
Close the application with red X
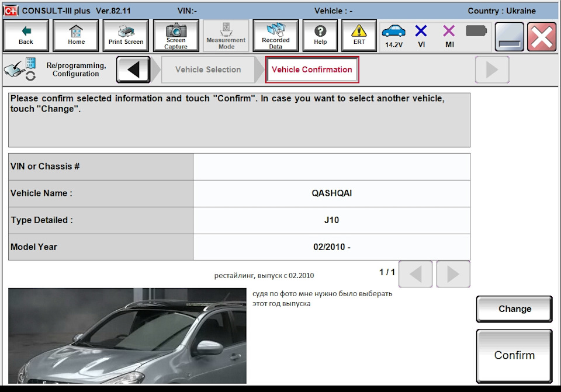click(542, 36)
